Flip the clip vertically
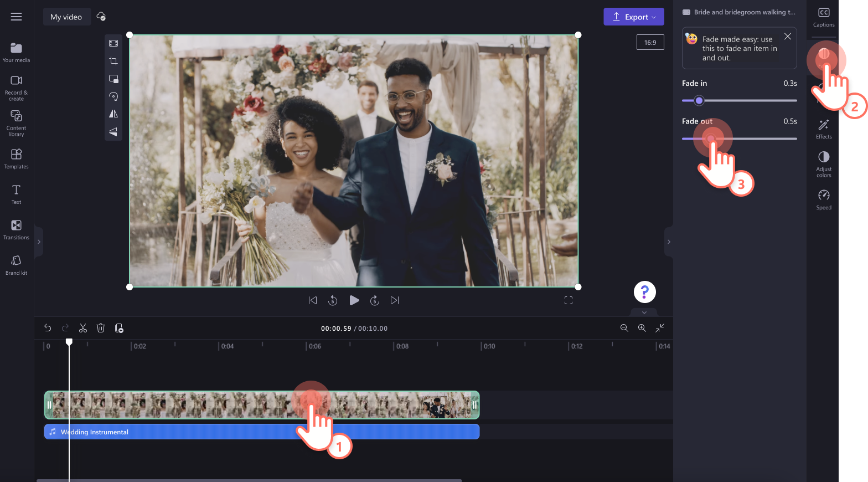868x482 pixels. 113,132
